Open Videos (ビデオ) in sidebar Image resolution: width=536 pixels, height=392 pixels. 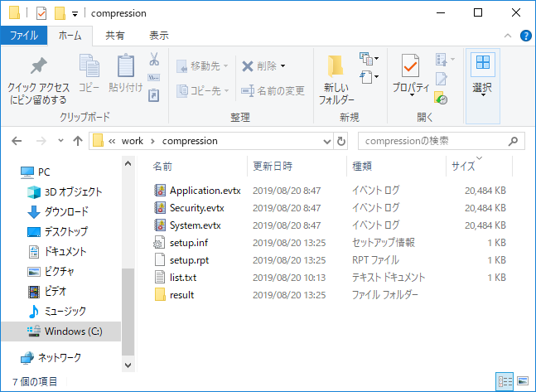point(47,292)
